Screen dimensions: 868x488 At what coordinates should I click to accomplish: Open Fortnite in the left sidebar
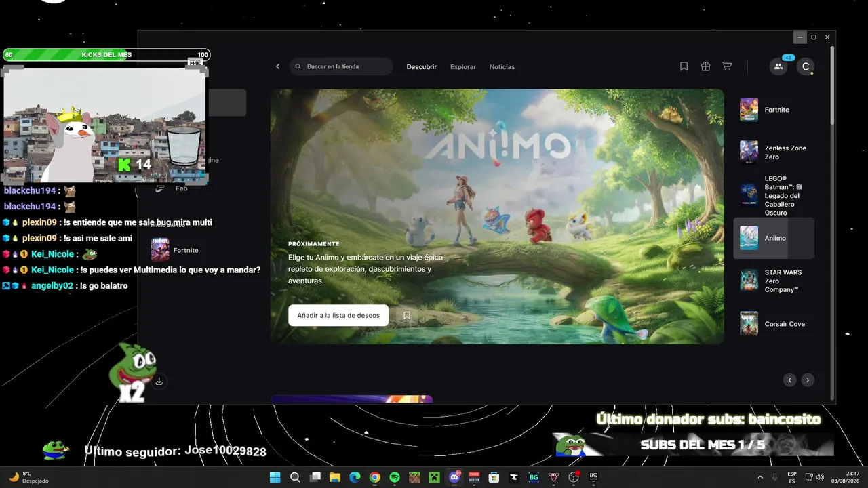(176, 250)
